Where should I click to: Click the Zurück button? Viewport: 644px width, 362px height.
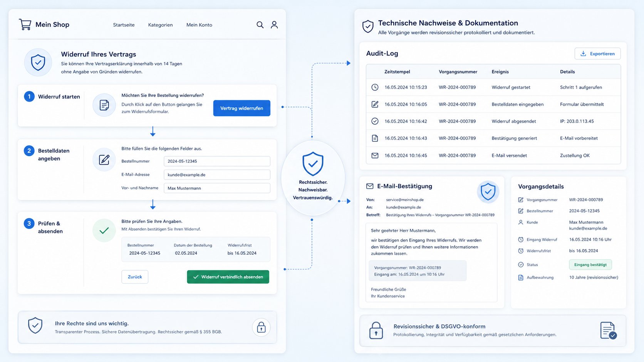pyautogui.click(x=135, y=277)
